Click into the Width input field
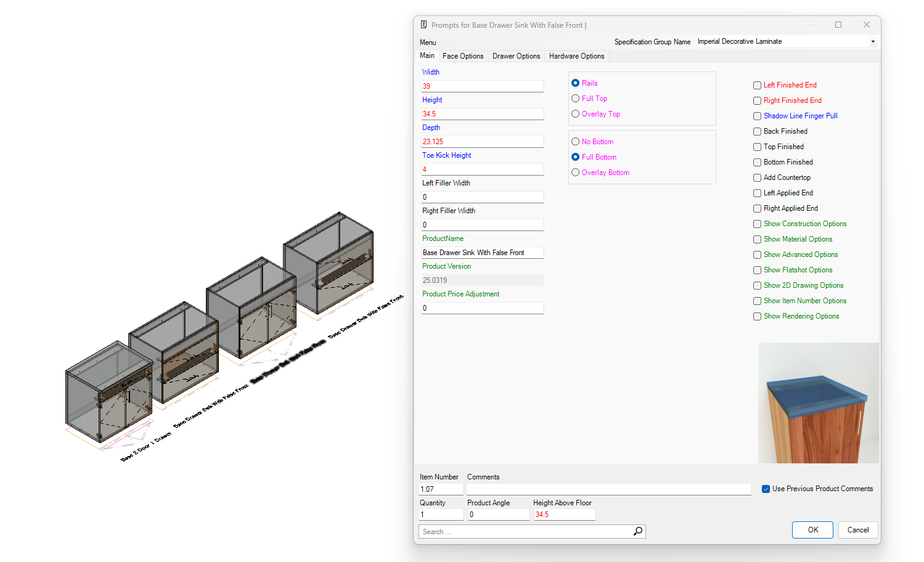This screenshot has width=924, height=562. click(x=482, y=86)
